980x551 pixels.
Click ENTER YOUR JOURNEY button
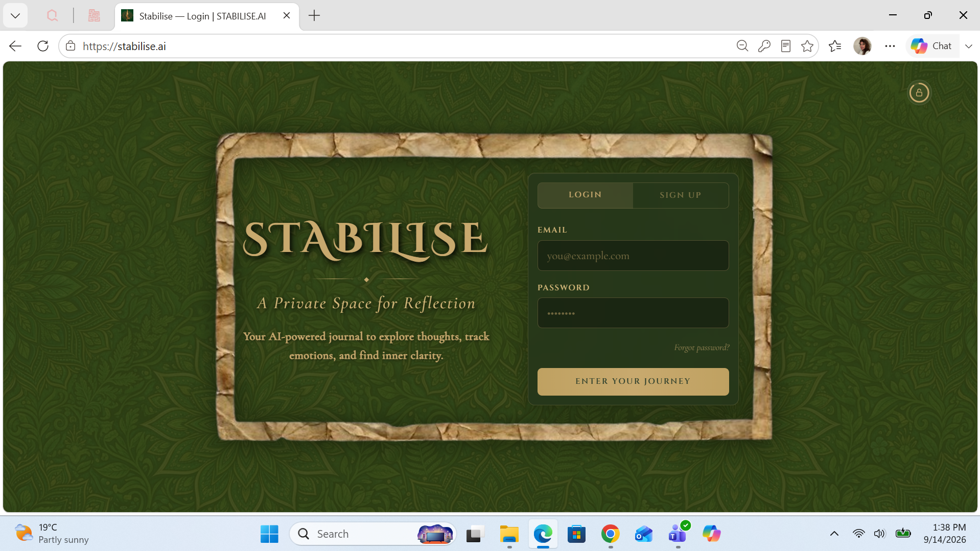(x=633, y=381)
